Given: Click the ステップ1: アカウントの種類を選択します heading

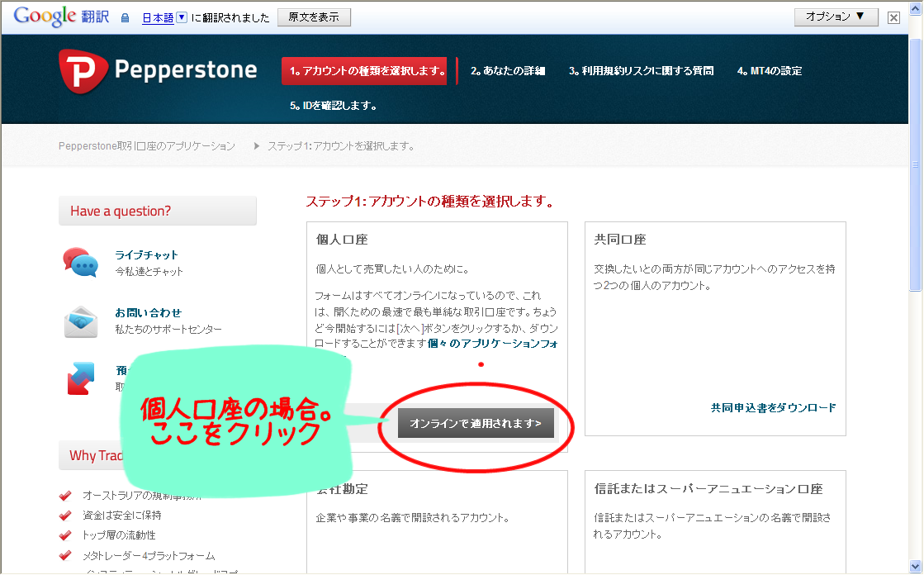Looking at the screenshot, I should tap(430, 201).
